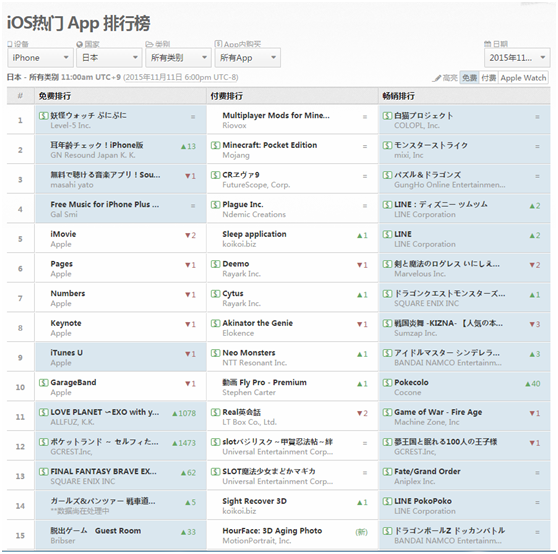Click GungHo Online Entertainment publisher name
The height and width of the screenshot is (554, 558).
click(449, 185)
